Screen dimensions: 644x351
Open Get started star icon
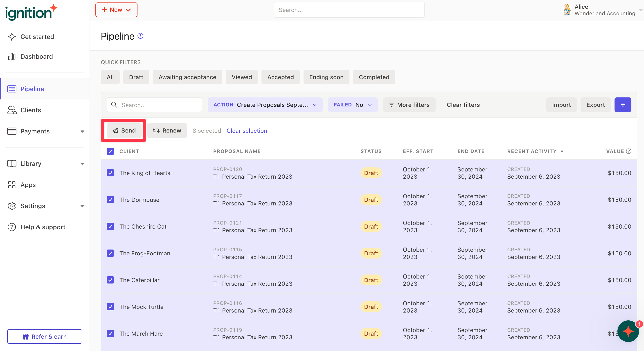point(12,36)
